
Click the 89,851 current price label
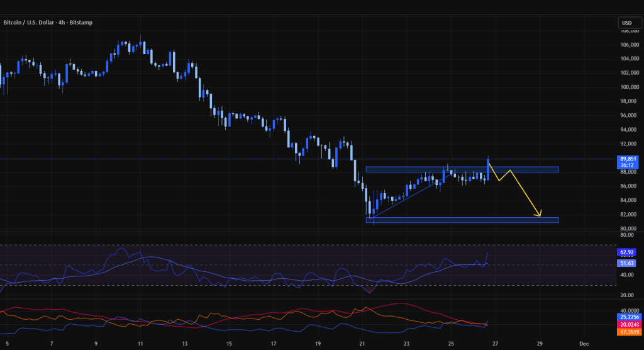coord(628,159)
